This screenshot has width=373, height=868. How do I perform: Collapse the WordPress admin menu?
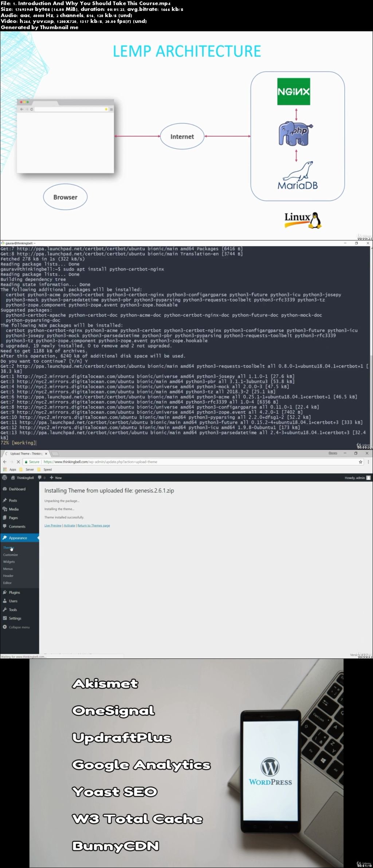pos(16,627)
